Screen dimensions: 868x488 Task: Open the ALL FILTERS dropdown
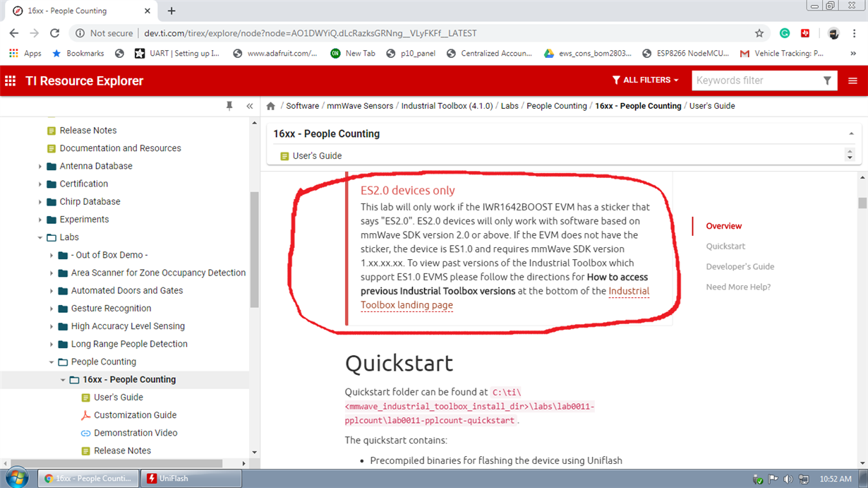(645, 81)
